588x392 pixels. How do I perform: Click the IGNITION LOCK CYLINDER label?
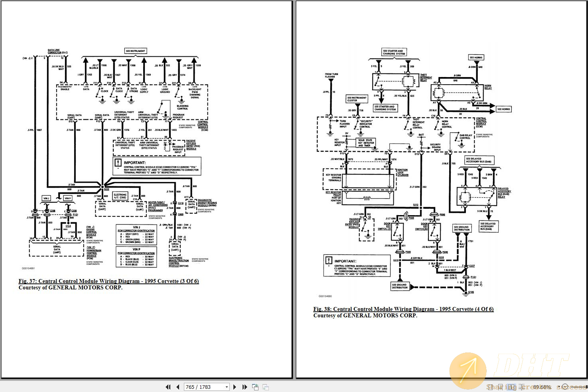coord(403,172)
